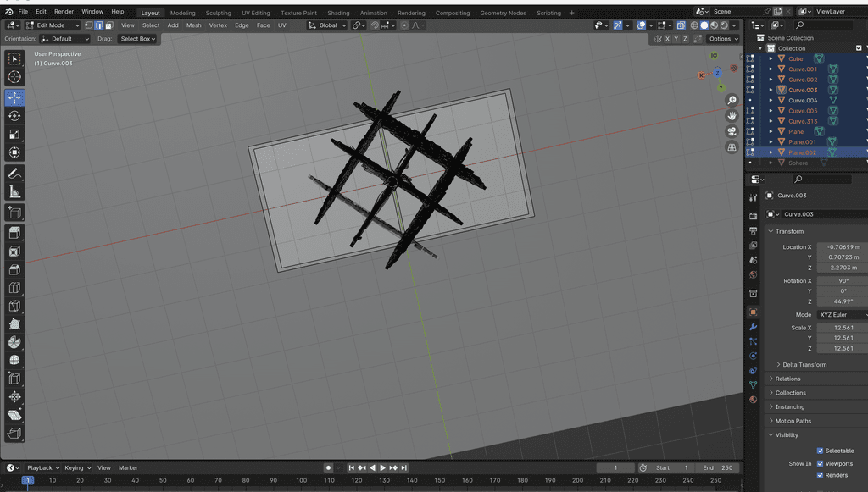The height and width of the screenshot is (492, 868).
Task: Select the Cursor tool in the toolbar
Action: click(x=14, y=78)
